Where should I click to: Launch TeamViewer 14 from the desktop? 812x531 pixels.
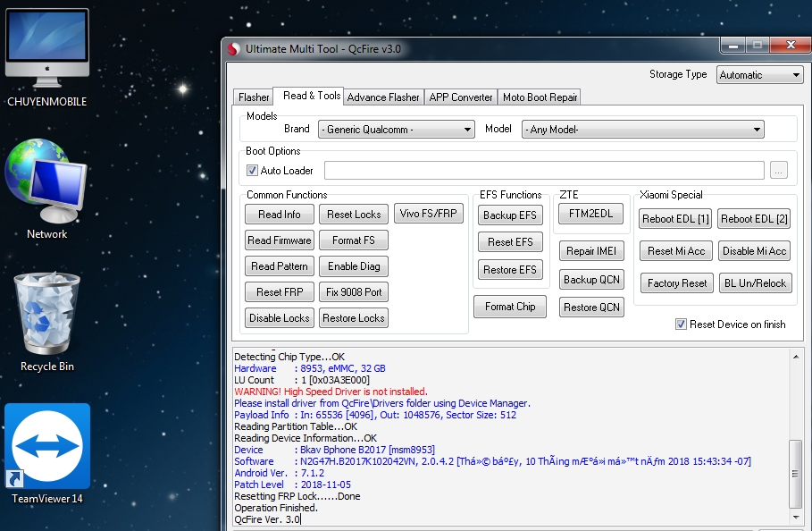pos(47,454)
